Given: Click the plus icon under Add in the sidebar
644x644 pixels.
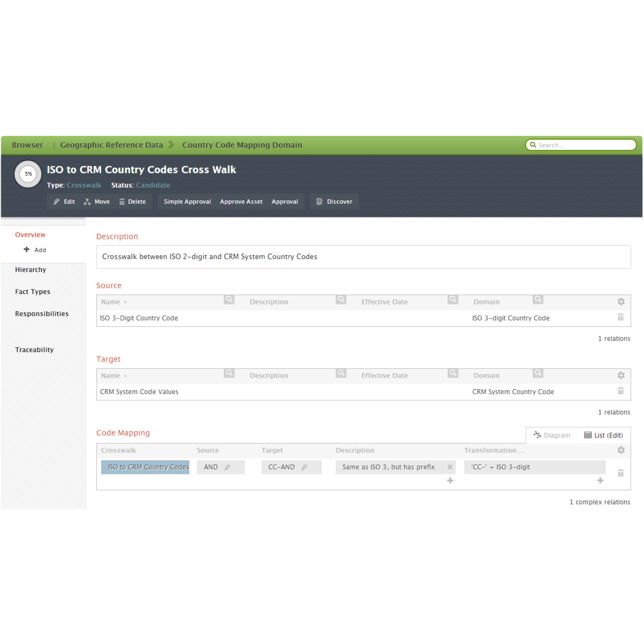Looking at the screenshot, I should point(26,250).
